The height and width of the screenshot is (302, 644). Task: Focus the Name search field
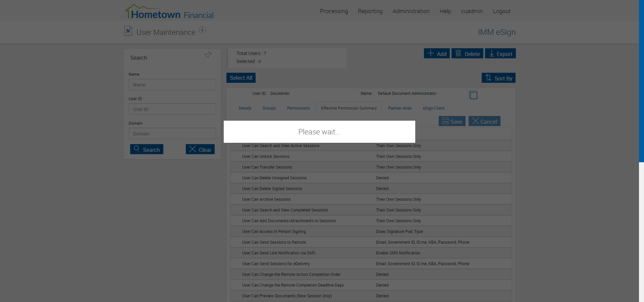tap(172, 84)
